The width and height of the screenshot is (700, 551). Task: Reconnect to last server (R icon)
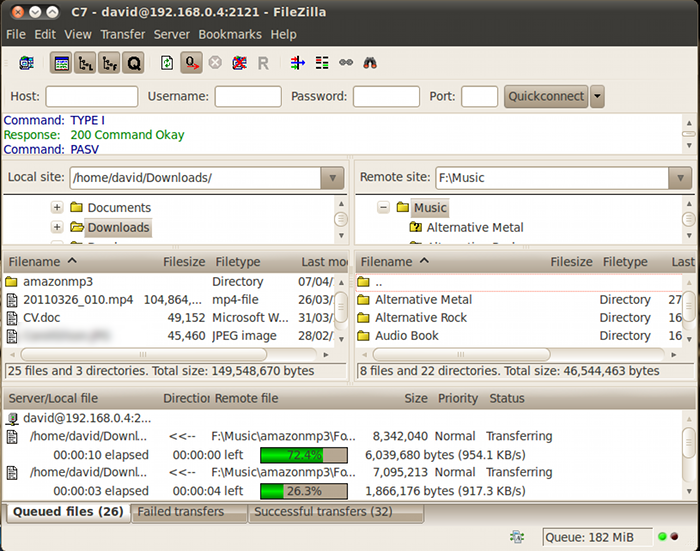tap(263, 63)
